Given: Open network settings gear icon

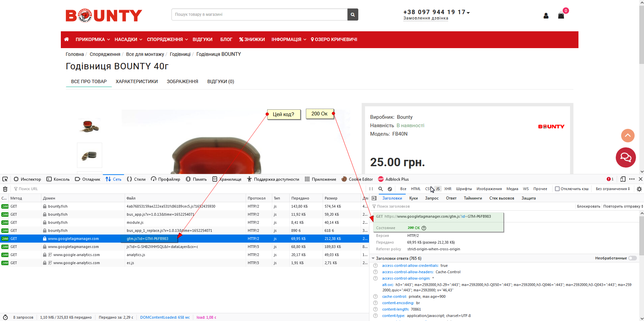Looking at the screenshot, I should pyautogui.click(x=639, y=189).
